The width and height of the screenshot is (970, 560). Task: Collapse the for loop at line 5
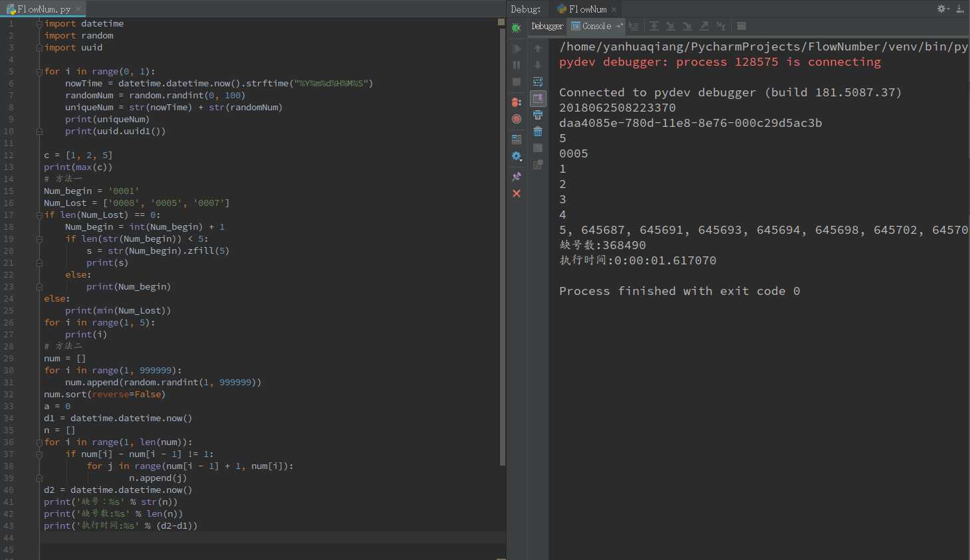pyautogui.click(x=39, y=72)
